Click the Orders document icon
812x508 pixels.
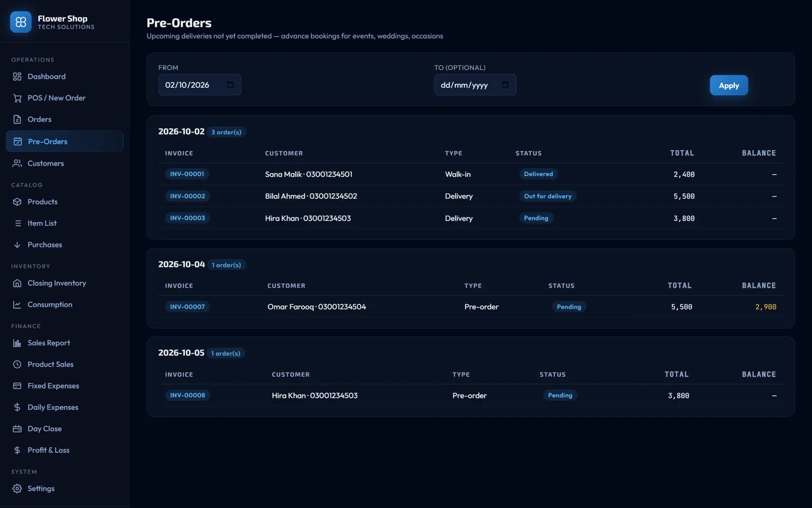[17, 119]
